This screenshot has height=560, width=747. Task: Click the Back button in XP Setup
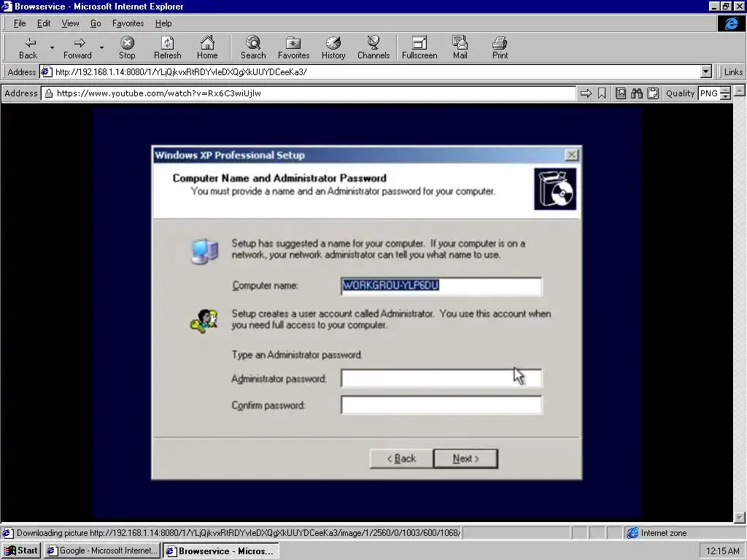click(401, 459)
